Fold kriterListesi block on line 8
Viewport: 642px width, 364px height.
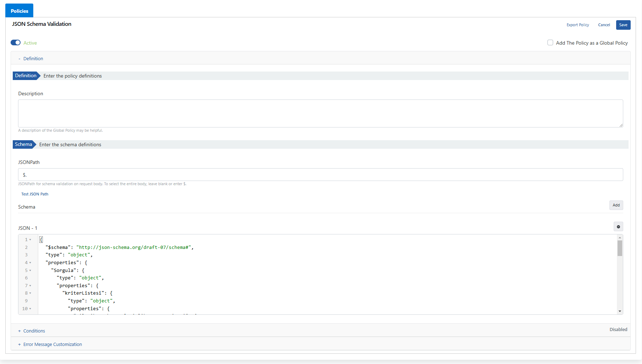[x=29, y=293]
